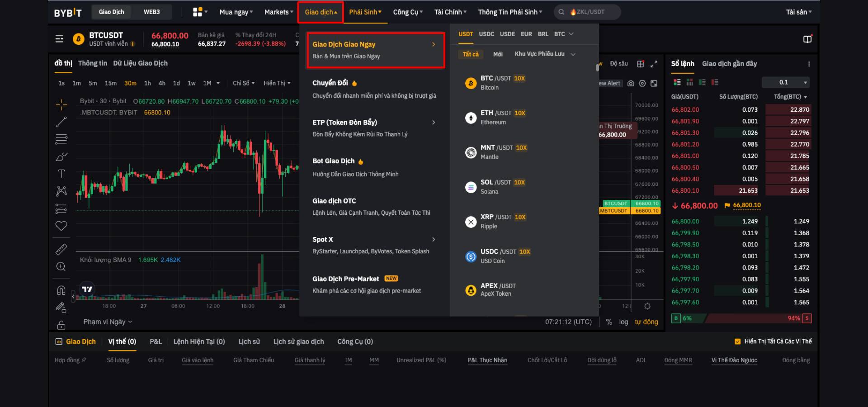Select the crosshair cursor tool
The image size is (868, 407).
61,105
